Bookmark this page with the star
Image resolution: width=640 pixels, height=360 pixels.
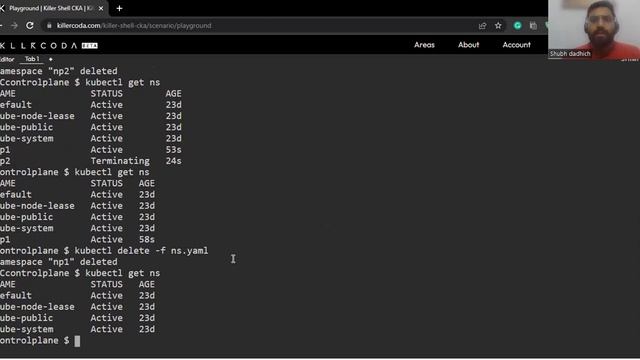coord(498,26)
